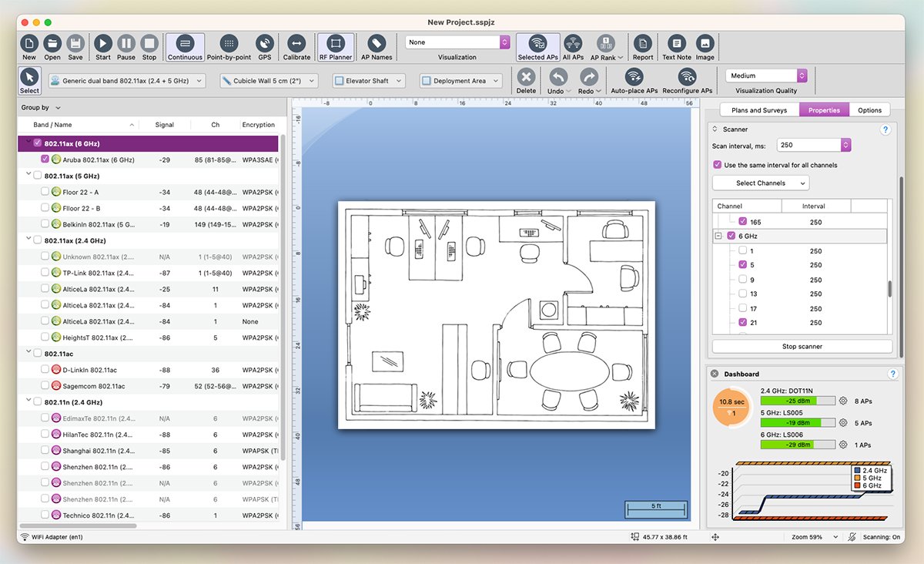Click the Stop scanner button

click(x=802, y=347)
